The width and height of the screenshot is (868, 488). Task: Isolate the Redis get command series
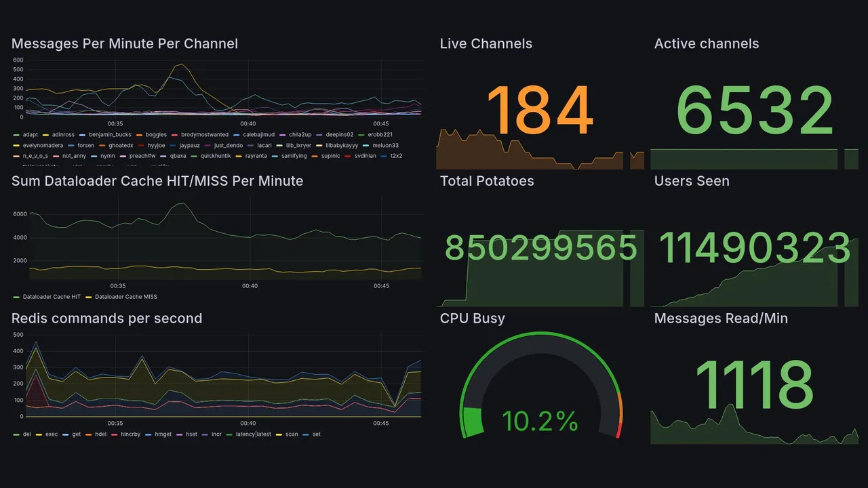(x=76, y=434)
